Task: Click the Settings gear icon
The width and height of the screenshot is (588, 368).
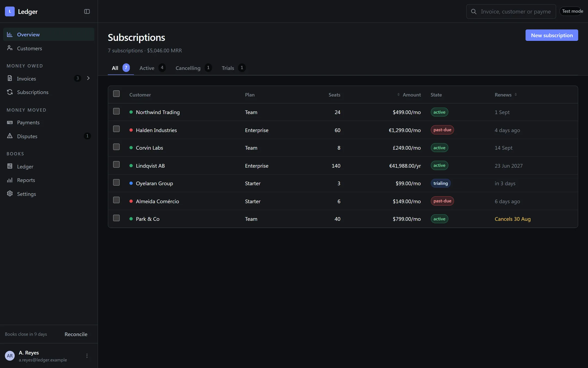Action: [x=10, y=194]
